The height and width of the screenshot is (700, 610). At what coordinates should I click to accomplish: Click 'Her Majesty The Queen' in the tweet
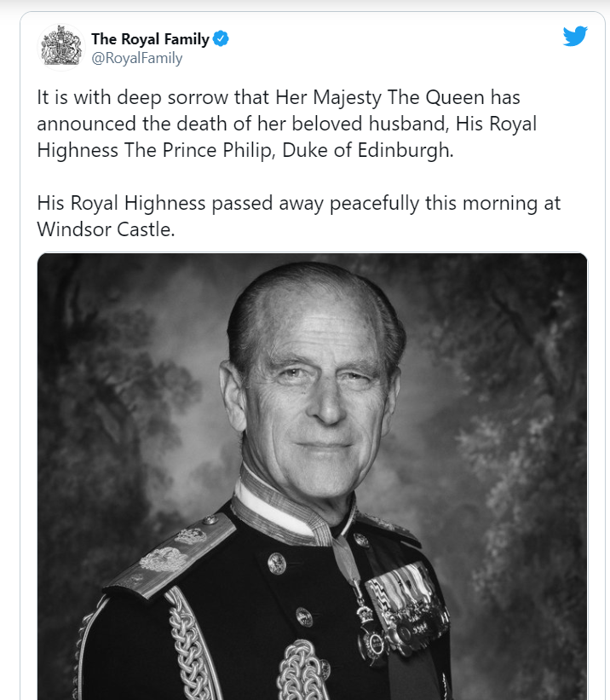[x=380, y=98]
